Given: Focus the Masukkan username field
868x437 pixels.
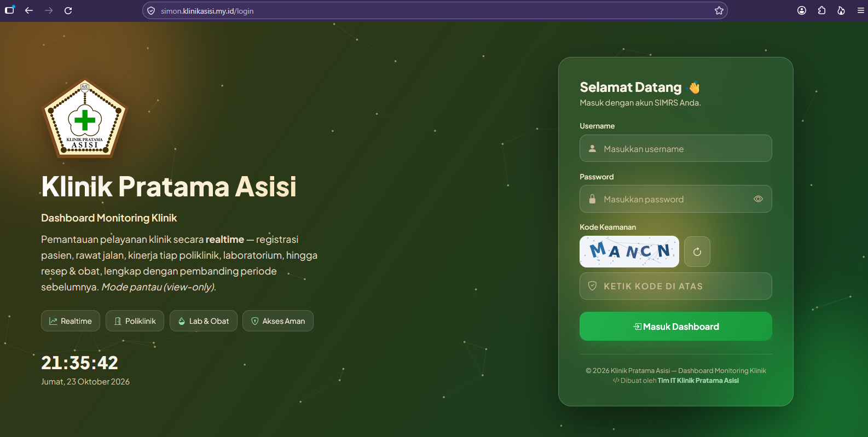Looking at the screenshot, I should [676, 148].
